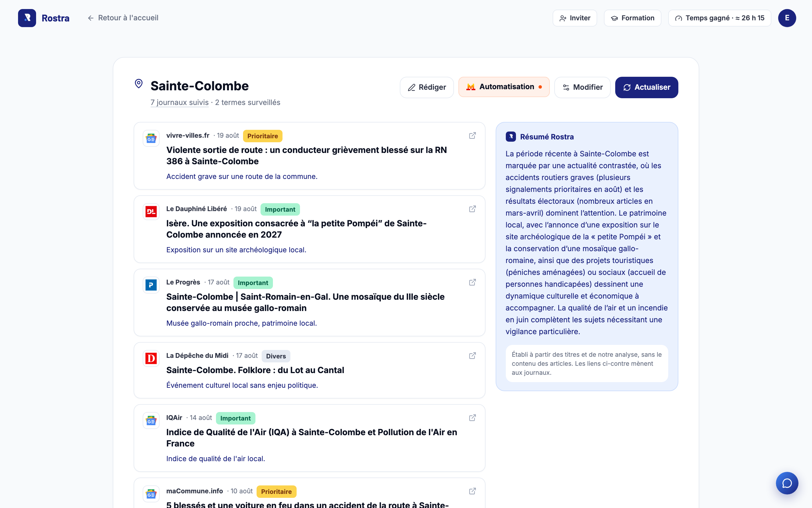Click the Temps gagné indicator
812x508 pixels.
click(x=720, y=18)
